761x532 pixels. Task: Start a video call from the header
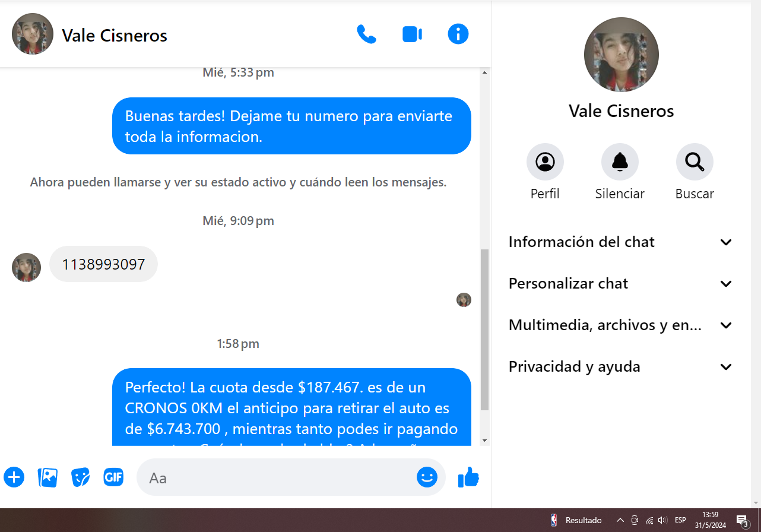pos(412,34)
